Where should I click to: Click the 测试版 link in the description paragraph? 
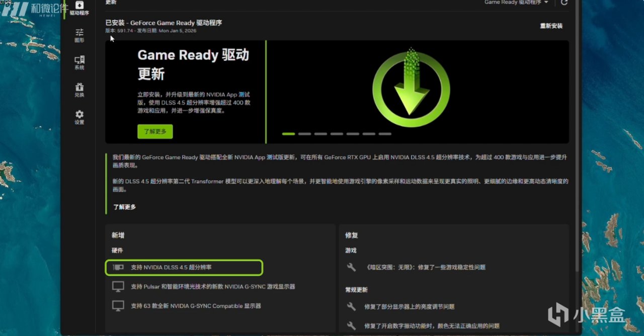click(x=275, y=157)
